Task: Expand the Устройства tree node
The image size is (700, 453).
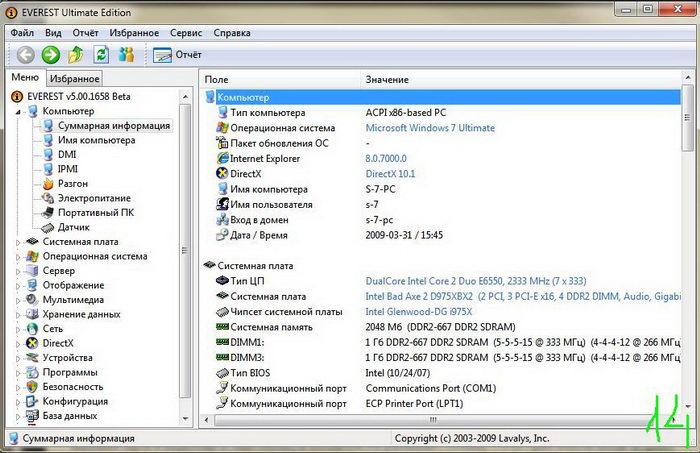Action: coord(18,358)
